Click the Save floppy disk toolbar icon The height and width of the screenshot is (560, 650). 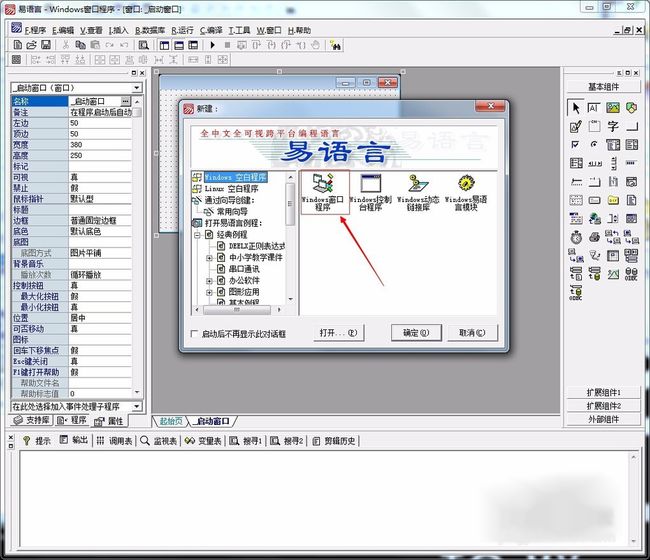point(46,45)
